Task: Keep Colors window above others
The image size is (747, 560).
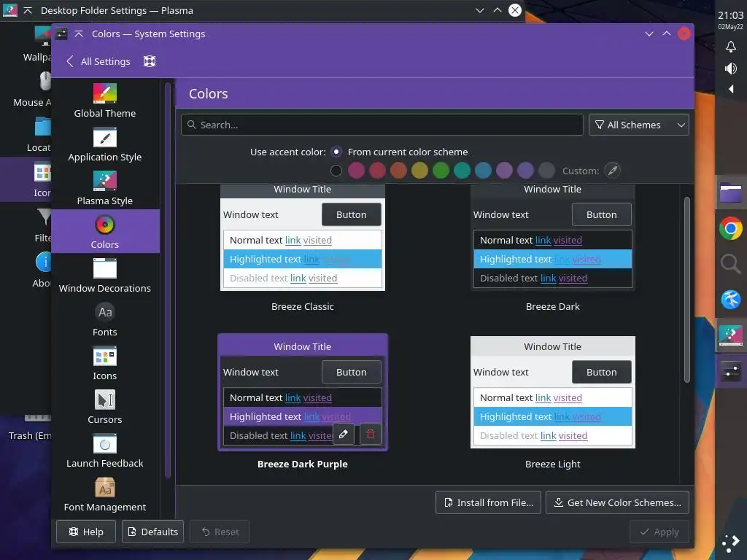Action: click(79, 34)
